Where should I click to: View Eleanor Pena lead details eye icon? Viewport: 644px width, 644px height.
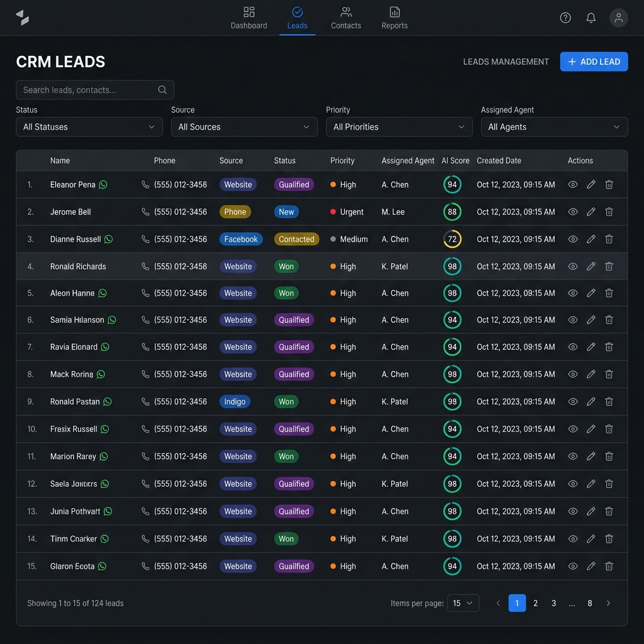pyautogui.click(x=572, y=184)
